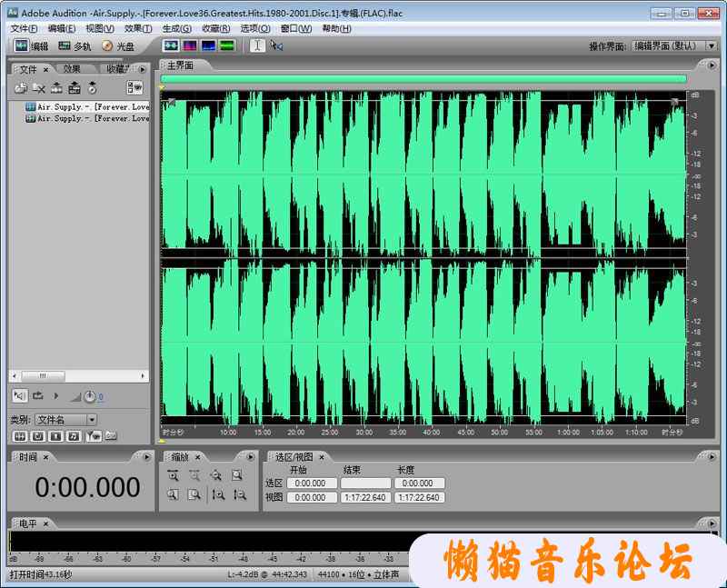
Task: Open the 文件(F) menu
Action: 25,29
